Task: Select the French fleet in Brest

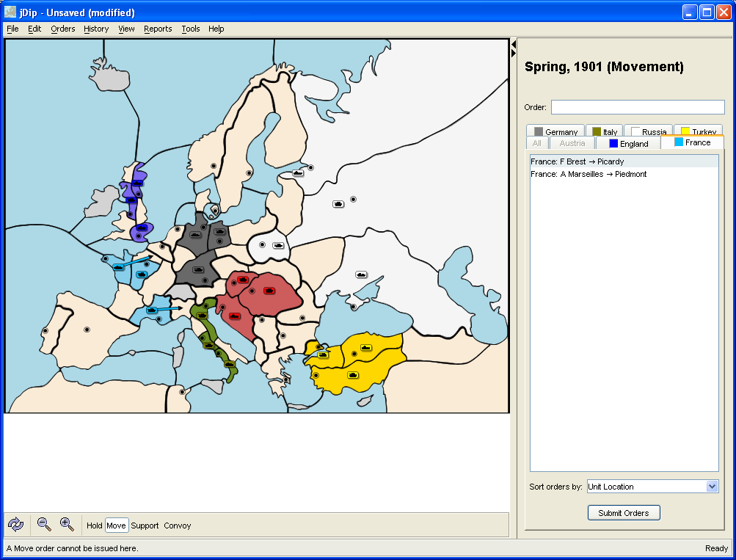Action: point(118,268)
